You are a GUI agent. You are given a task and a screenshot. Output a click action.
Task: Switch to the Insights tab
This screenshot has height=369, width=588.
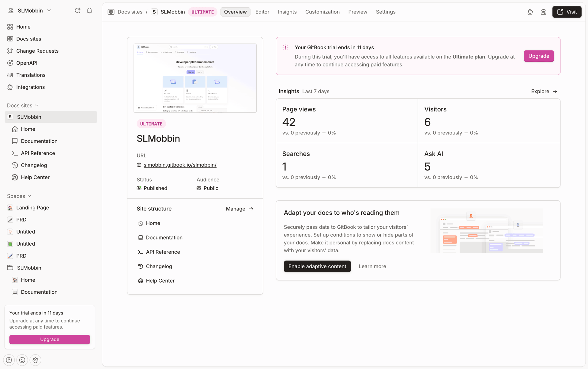click(x=287, y=12)
